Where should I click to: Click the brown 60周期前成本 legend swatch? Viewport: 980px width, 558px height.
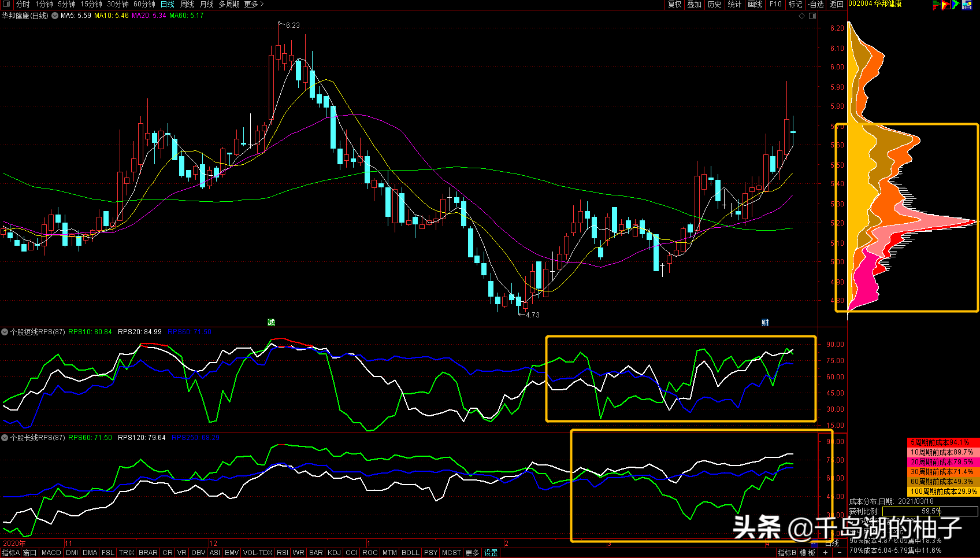click(x=944, y=482)
